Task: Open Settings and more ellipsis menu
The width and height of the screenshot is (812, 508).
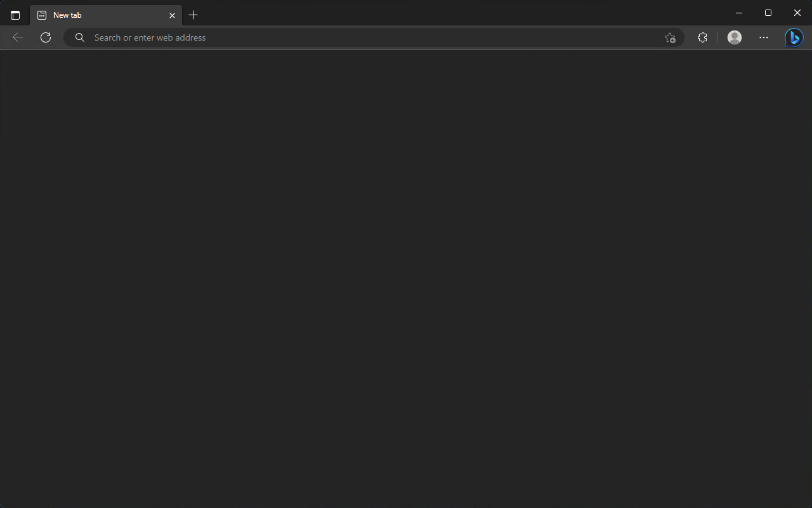Action: (x=764, y=37)
